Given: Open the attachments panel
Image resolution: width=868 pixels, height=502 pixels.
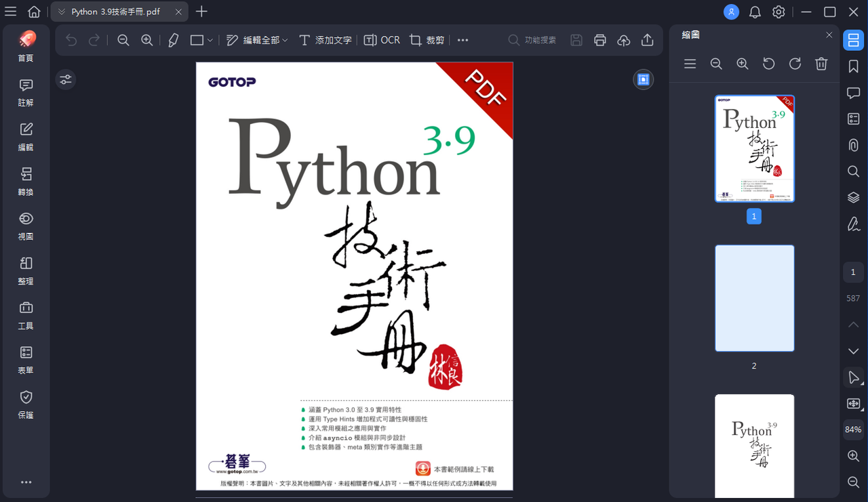Looking at the screenshot, I should click(x=853, y=145).
